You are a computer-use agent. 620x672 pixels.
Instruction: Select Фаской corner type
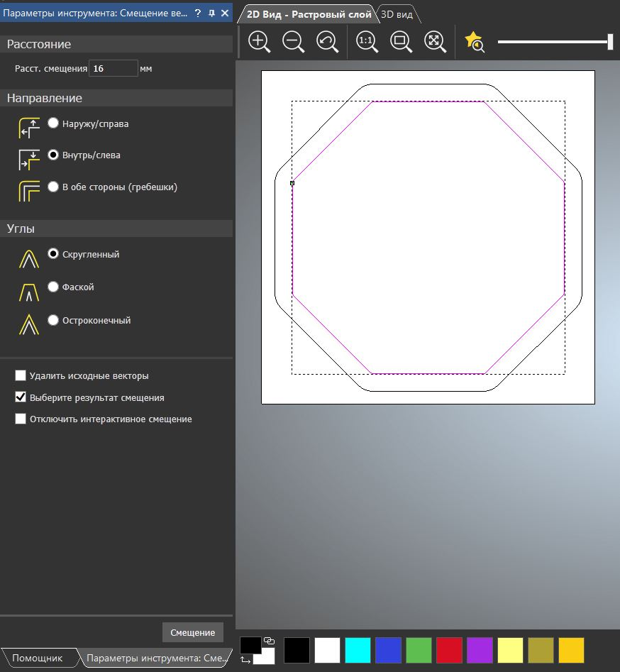(53, 287)
